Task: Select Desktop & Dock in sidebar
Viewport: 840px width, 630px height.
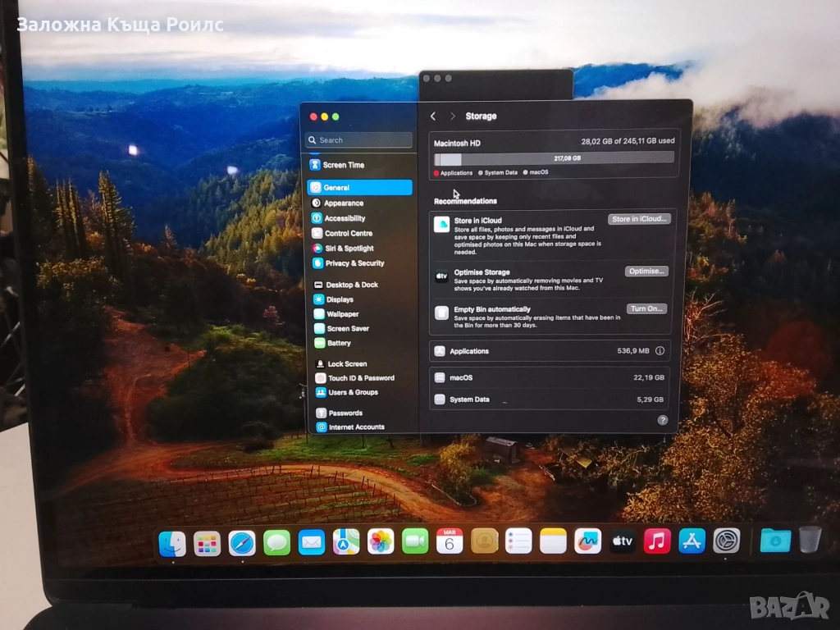Action: tap(351, 285)
